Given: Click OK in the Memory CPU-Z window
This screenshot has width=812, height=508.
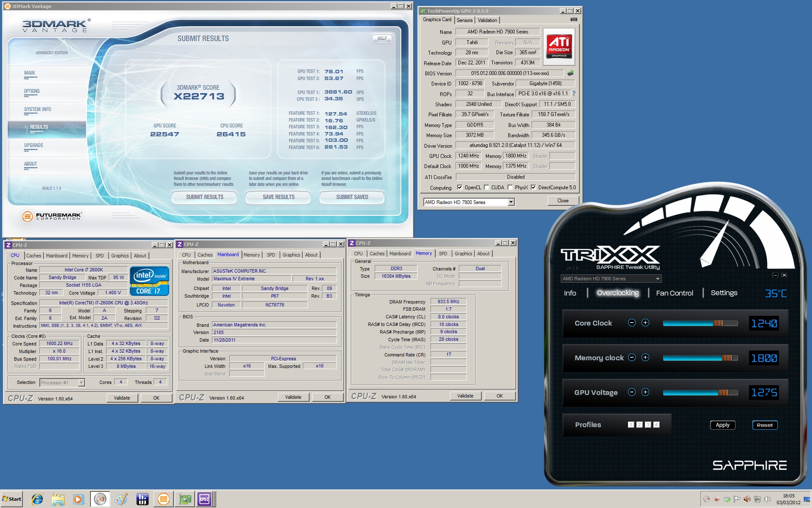Looking at the screenshot, I should (x=499, y=396).
